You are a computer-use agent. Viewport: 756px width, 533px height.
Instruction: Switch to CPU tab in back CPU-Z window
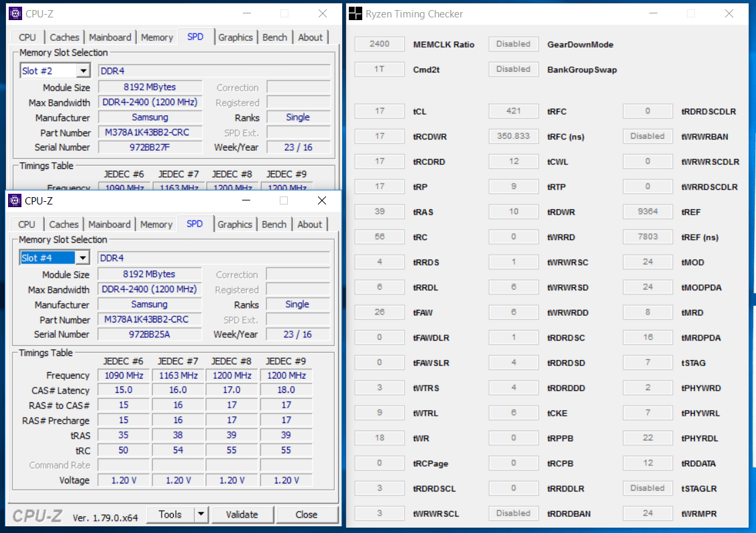[x=27, y=37]
